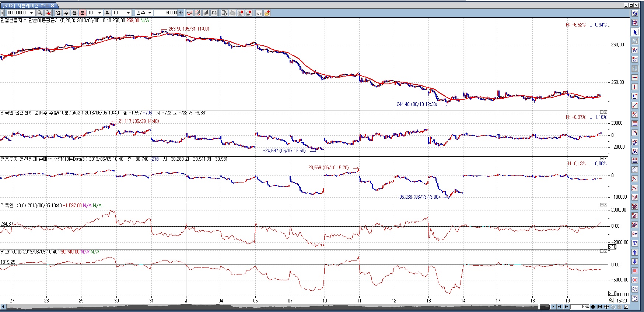Click the bar count field showing 30000
This screenshot has width=644, height=312.
pyautogui.click(x=166, y=13)
